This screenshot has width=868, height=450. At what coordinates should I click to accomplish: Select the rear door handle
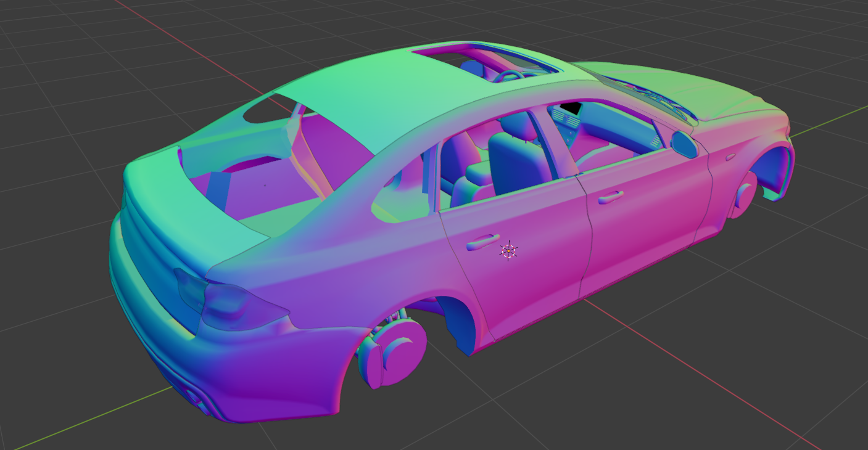(484, 241)
